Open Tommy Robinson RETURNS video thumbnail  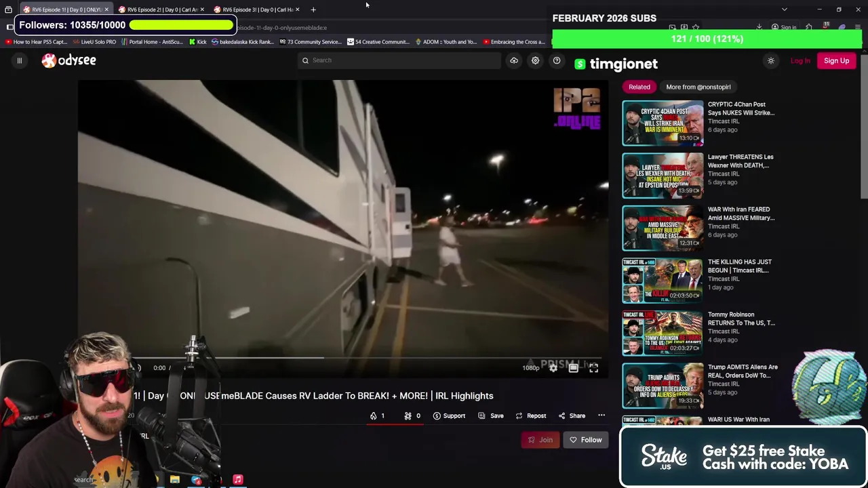663,333
